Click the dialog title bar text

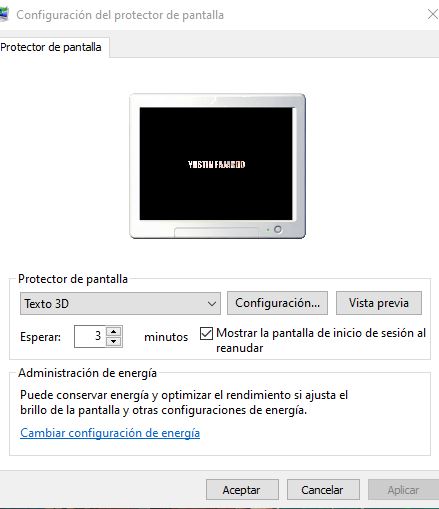point(120,15)
